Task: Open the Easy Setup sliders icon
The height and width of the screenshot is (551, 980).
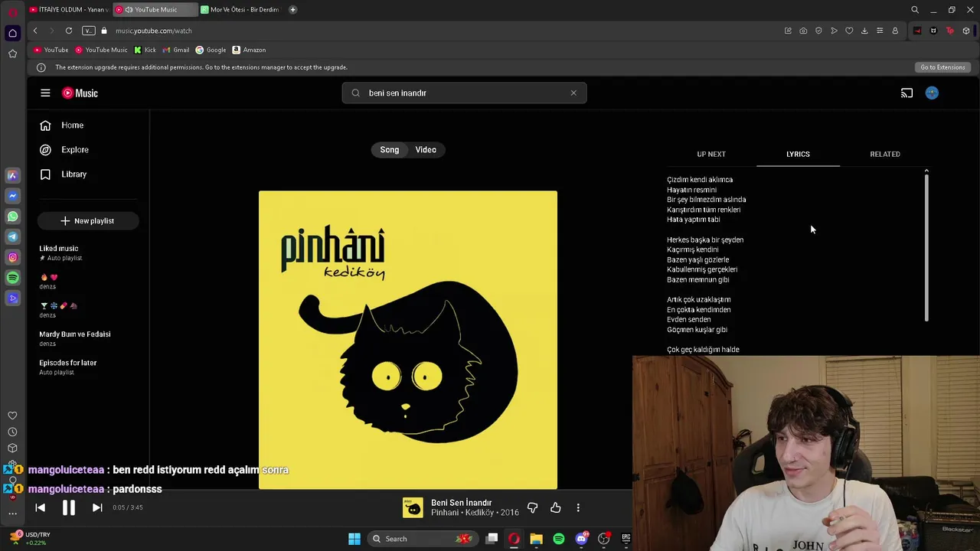Action: tap(880, 31)
